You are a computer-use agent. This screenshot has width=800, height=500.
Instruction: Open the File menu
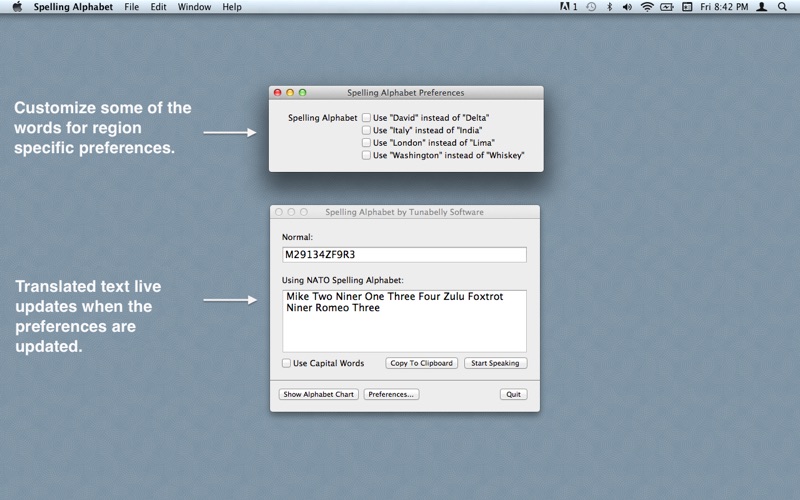pos(132,7)
